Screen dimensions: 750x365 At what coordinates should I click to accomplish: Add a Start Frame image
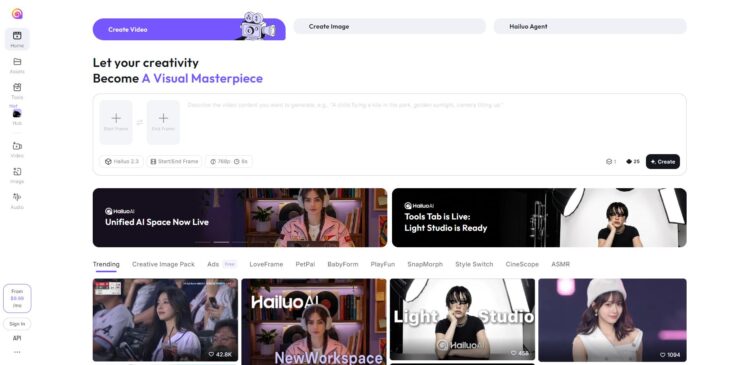116,122
